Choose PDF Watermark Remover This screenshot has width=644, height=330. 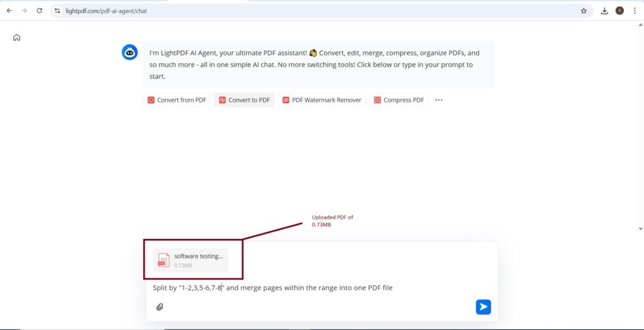tap(321, 100)
